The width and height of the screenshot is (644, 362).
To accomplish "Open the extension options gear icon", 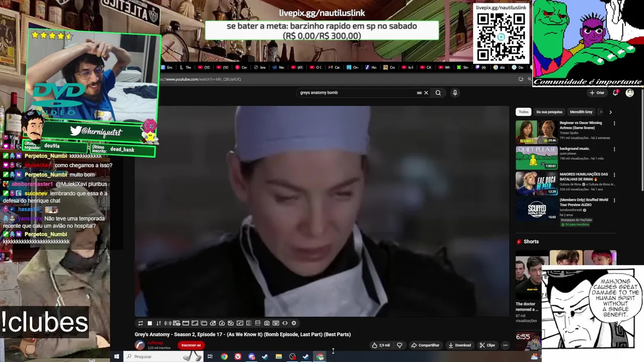I will (x=294, y=323).
